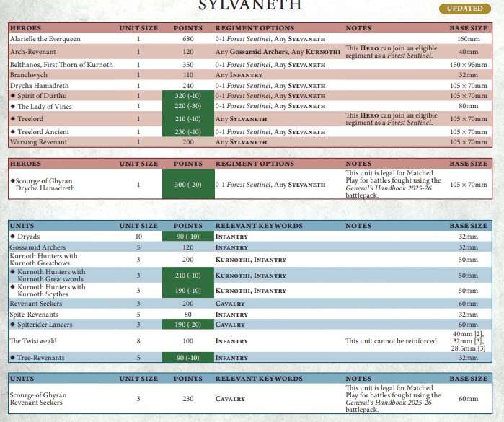Click the bullet marker beside Spirit of Durthu
Screen dimensions: 504x422
point(12,96)
